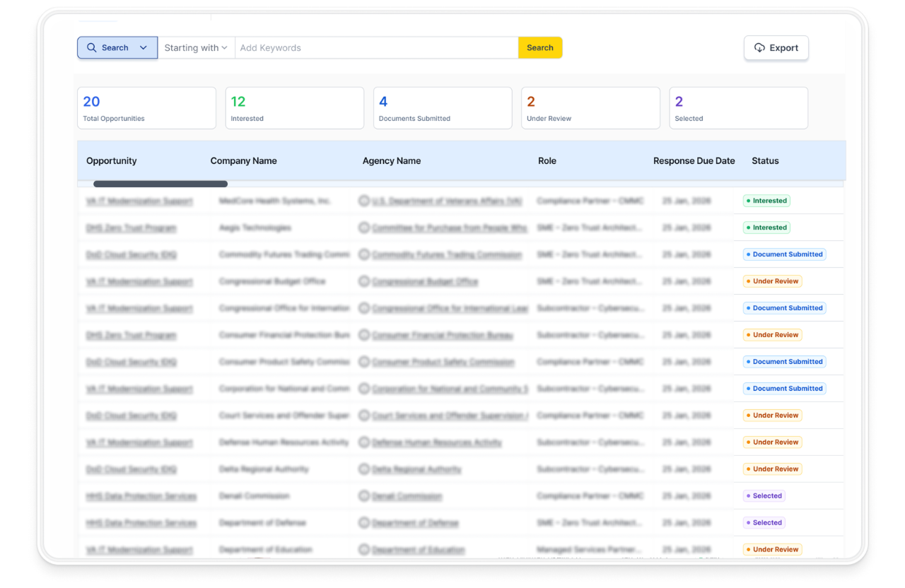Open DHS Zero Trust Program in Aegis Technologies row
Screen dimensions: 905x588
[132, 228]
